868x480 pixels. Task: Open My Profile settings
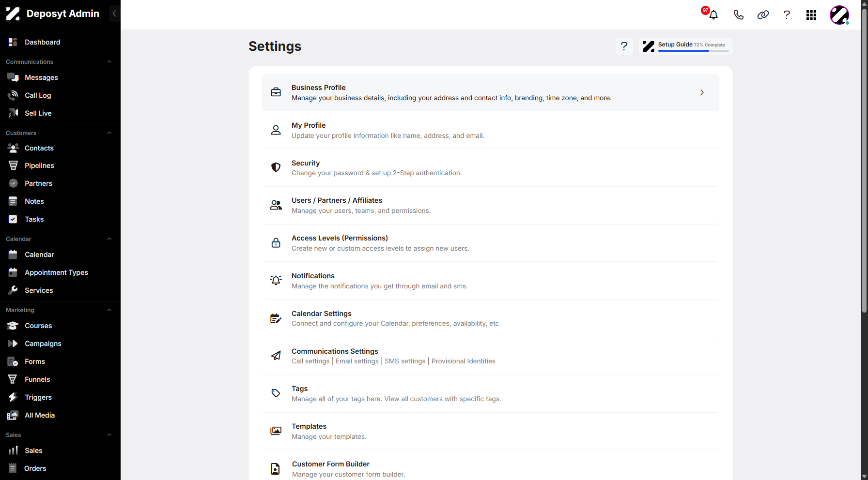point(491,130)
